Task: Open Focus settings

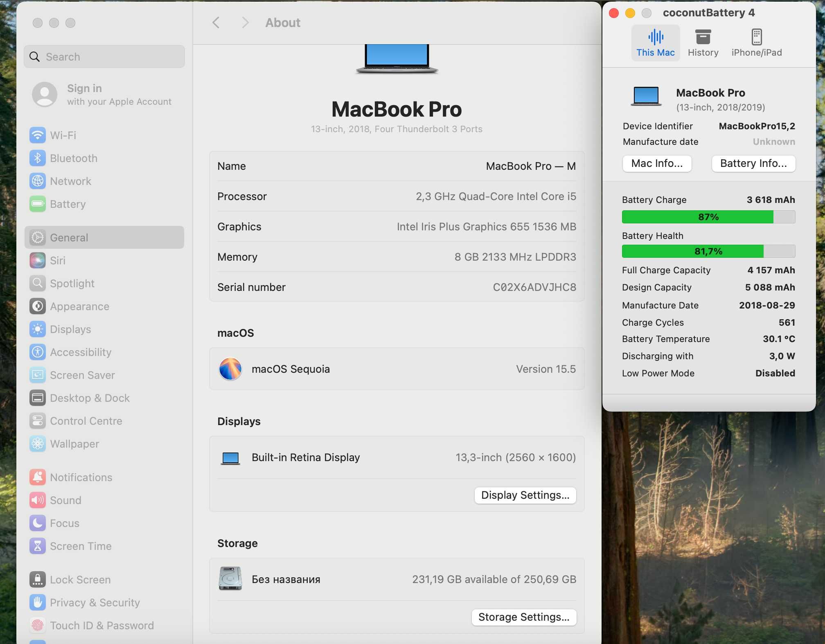Action: tap(104, 523)
